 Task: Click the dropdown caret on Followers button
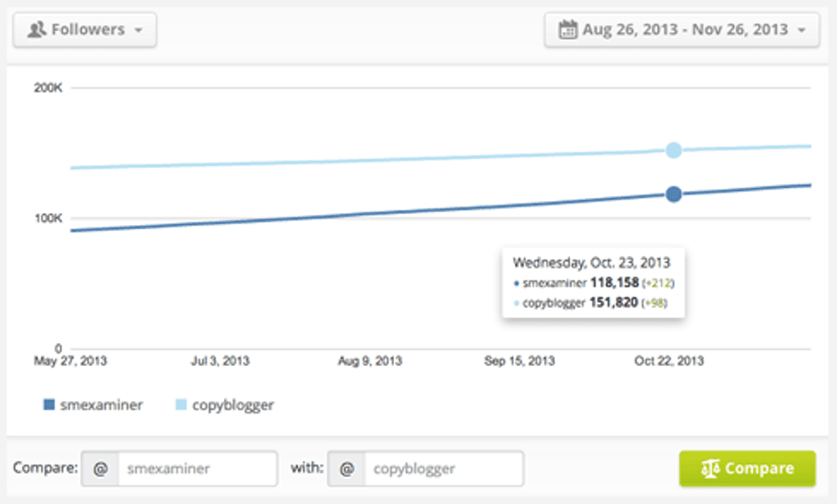[x=138, y=30]
